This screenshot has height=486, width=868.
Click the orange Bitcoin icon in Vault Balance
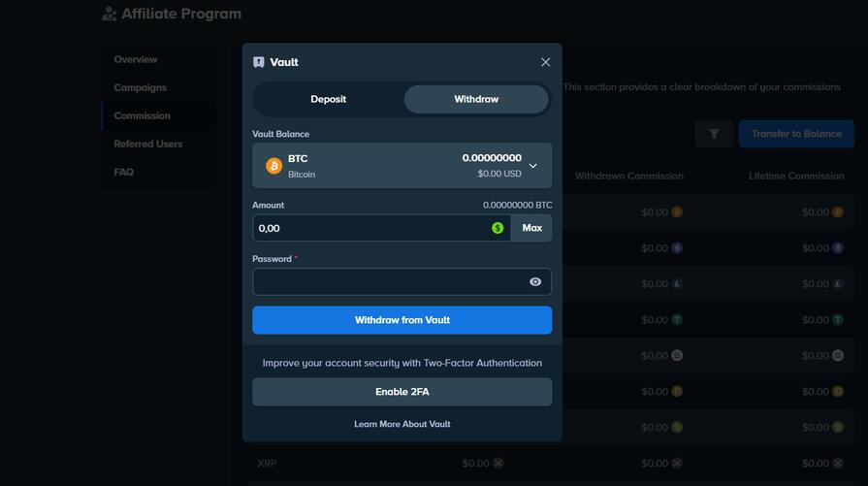click(273, 166)
